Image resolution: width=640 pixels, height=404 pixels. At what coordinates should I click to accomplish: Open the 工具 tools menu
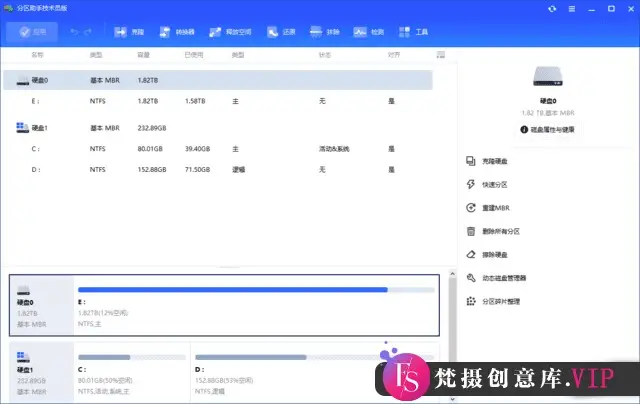413,32
